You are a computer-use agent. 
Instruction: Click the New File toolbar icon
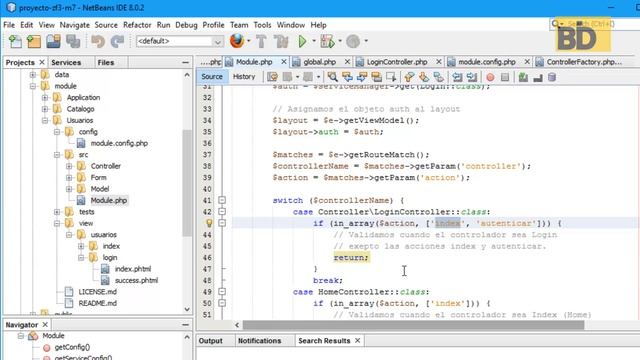point(15,41)
